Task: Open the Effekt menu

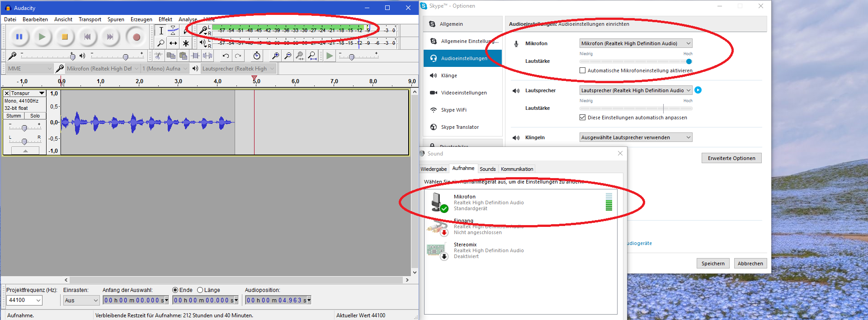Action: pyautogui.click(x=165, y=19)
